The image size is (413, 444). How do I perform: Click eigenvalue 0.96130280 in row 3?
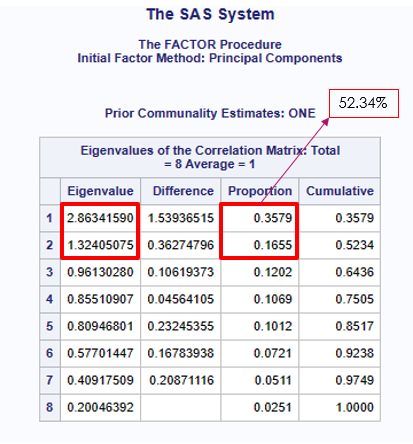(100, 272)
